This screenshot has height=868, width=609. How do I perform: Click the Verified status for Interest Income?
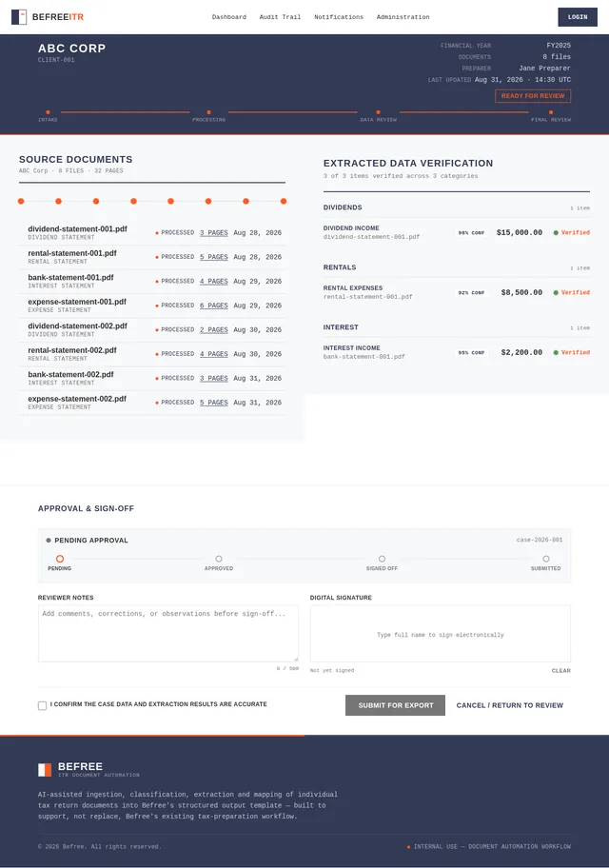571,352
